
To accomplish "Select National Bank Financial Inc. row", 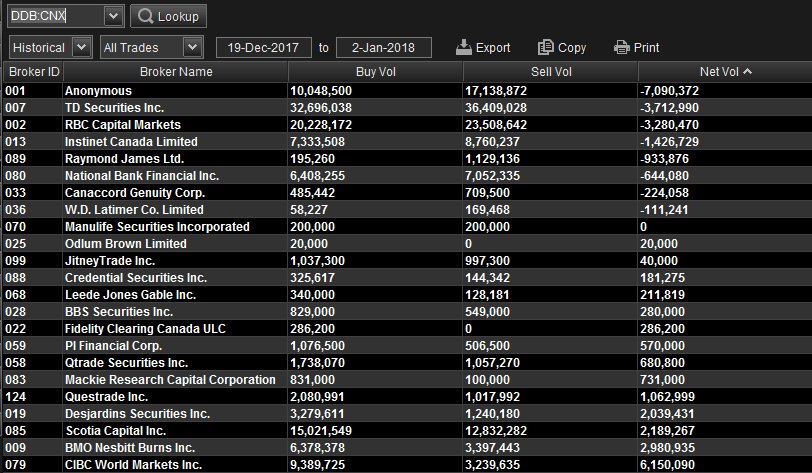I will pyautogui.click(x=407, y=176).
